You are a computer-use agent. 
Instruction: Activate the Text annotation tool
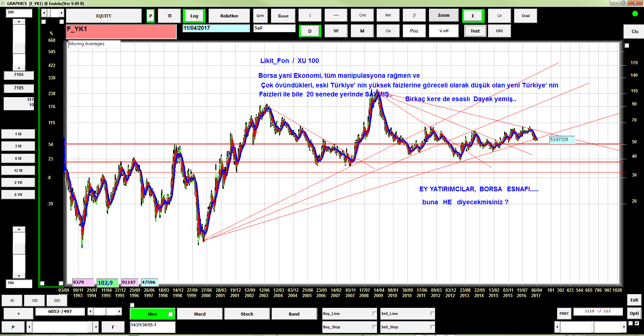coord(475,31)
